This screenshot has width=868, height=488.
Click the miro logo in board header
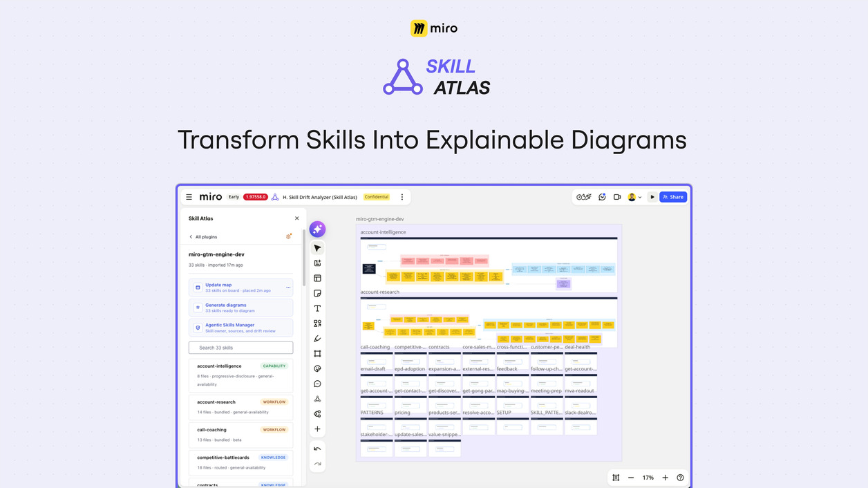[x=211, y=197]
